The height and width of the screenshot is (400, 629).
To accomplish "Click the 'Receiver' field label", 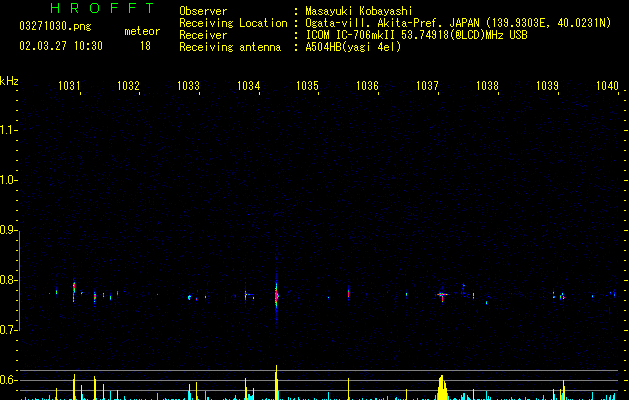I will [x=203, y=35].
